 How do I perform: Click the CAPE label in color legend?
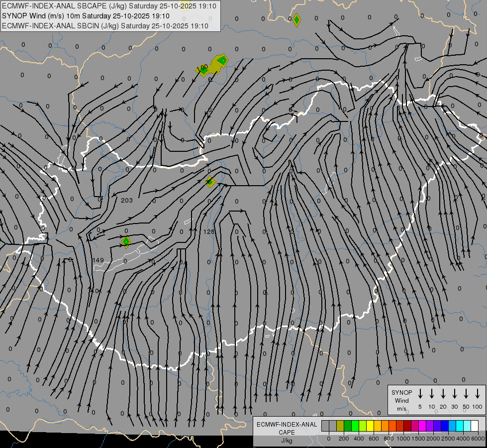click(287, 433)
